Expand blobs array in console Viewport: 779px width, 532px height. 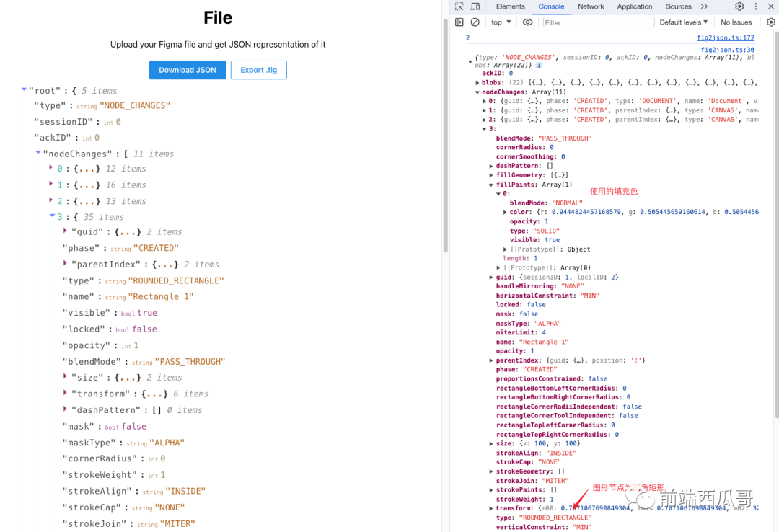[x=477, y=83]
